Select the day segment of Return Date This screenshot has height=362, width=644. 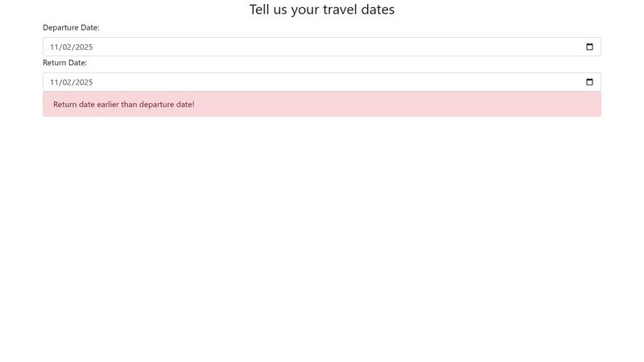pyautogui.click(x=68, y=82)
